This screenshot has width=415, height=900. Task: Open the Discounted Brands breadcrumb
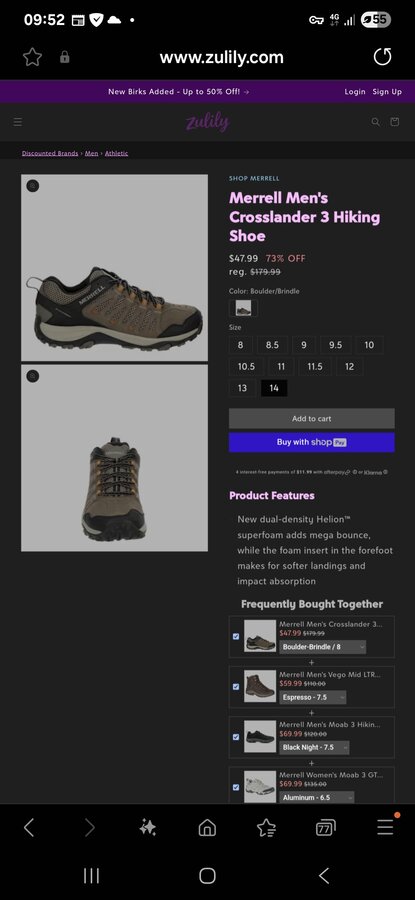[50, 153]
